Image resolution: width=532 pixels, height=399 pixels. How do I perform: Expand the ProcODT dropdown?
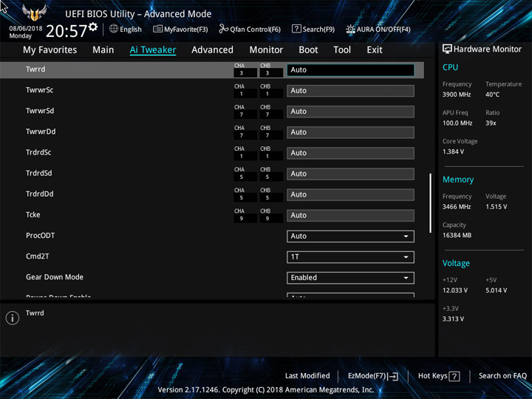pyautogui.click(x=350, y=236)
